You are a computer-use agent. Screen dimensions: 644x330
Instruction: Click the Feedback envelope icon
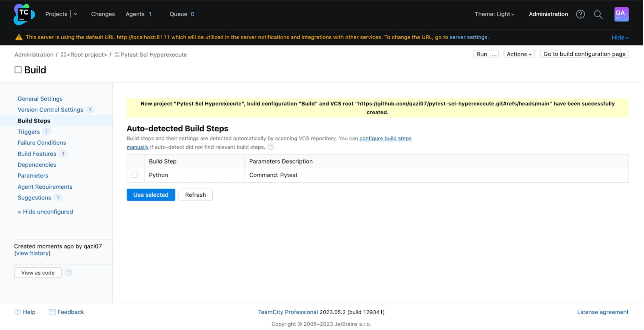(52, 312)
